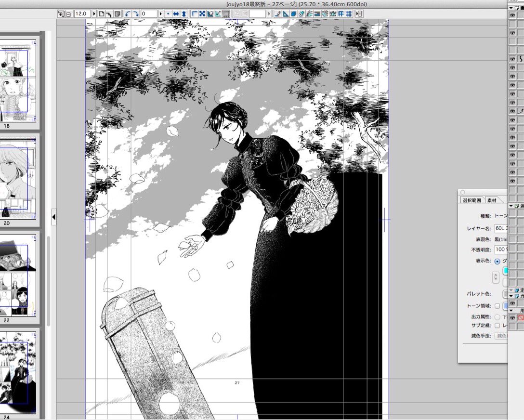Click the pen icon in the layer list
524x420 pixels.
tap(521, 111)
